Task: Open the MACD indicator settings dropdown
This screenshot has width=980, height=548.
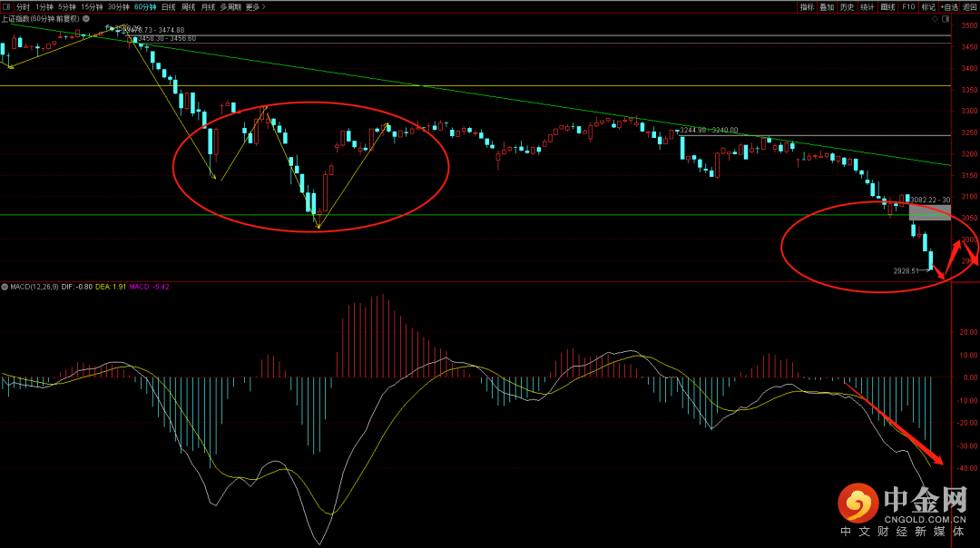Action: (5, 287)
